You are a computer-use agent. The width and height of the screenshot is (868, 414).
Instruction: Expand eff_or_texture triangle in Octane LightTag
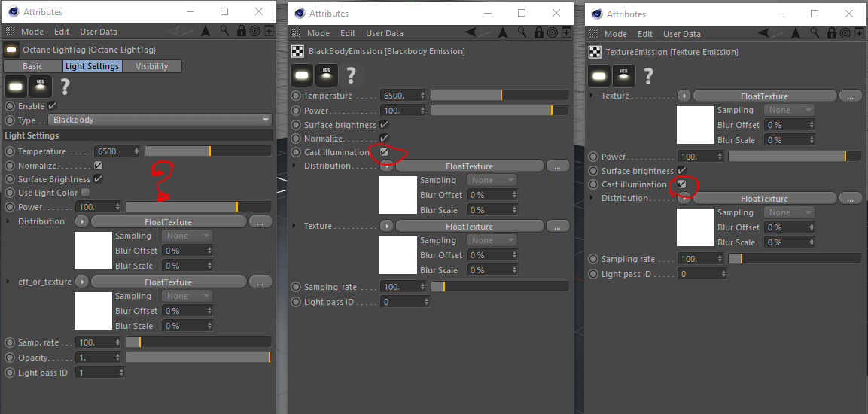click(8, 282)
